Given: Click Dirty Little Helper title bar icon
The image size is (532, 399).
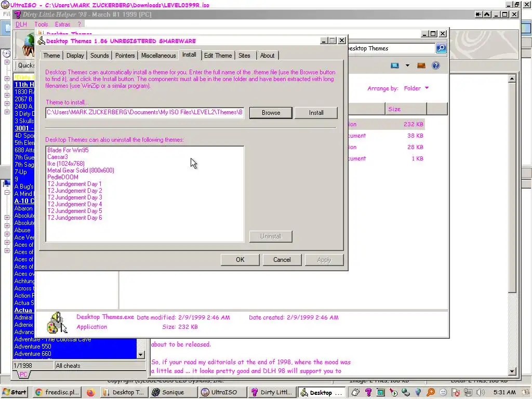Looking at the screenshot, I should click(x=18, y=15).
